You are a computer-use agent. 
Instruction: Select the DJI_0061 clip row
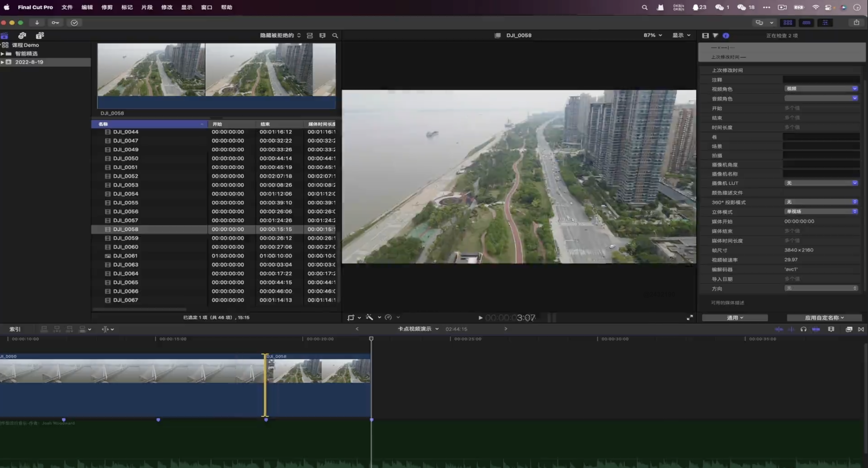(125, 255)
